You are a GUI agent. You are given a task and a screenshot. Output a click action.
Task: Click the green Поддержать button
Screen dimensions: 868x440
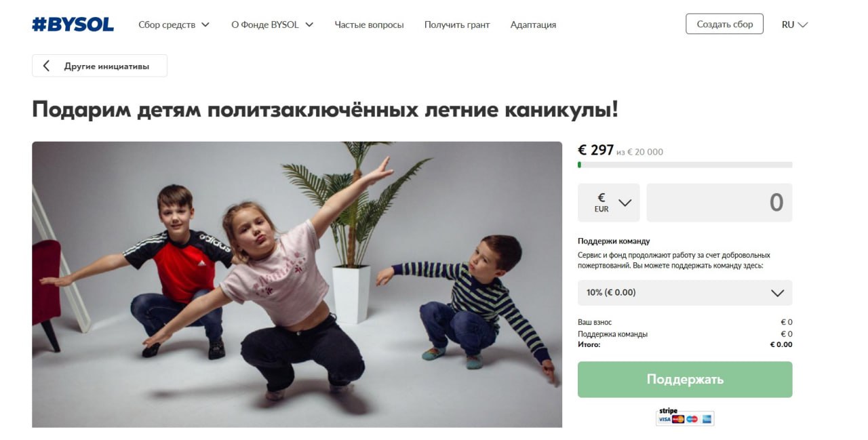pos(685,379)
